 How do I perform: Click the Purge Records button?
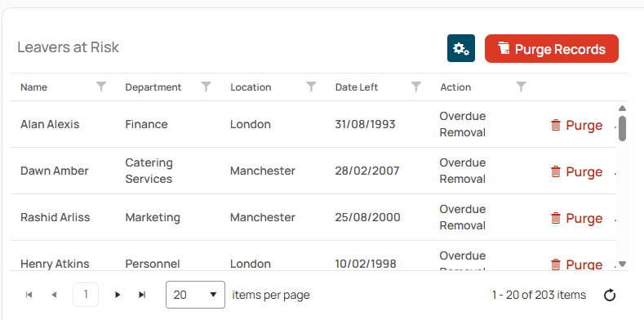click(551, 48)
